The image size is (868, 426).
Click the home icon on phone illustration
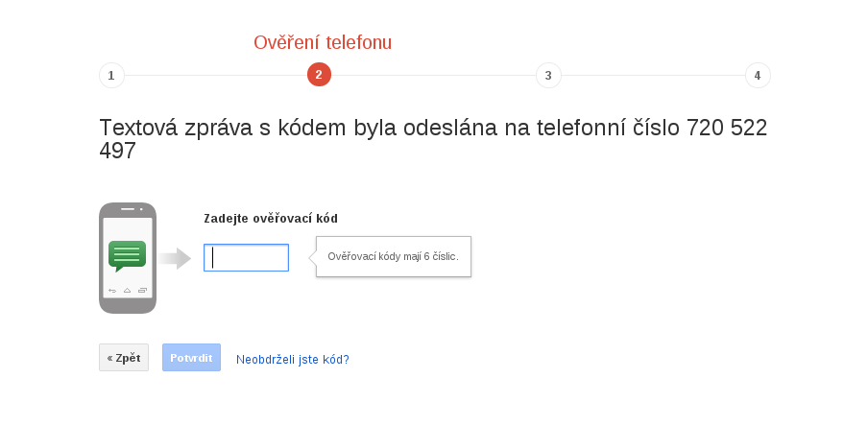(128, 290)
